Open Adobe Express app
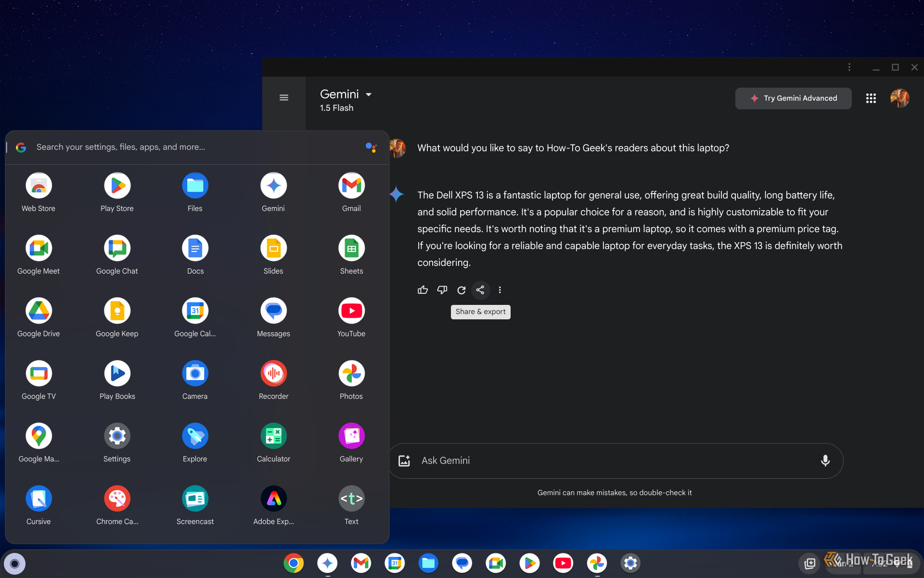 click(x=273, y=499)
